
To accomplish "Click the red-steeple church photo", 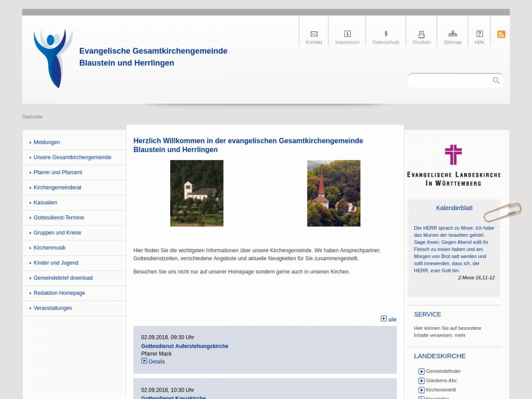I will pyautogui.click(x=334, y=193).
